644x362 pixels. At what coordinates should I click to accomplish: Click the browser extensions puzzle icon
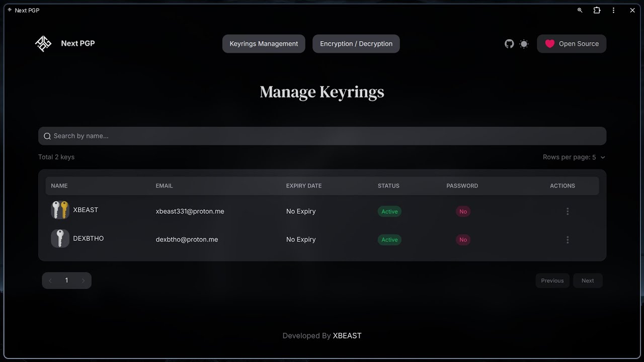point(597,10)
